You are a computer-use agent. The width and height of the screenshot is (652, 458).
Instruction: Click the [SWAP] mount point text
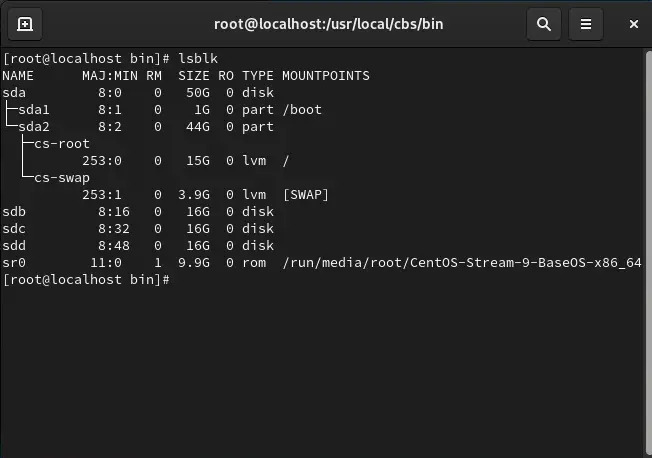(306, 195)
